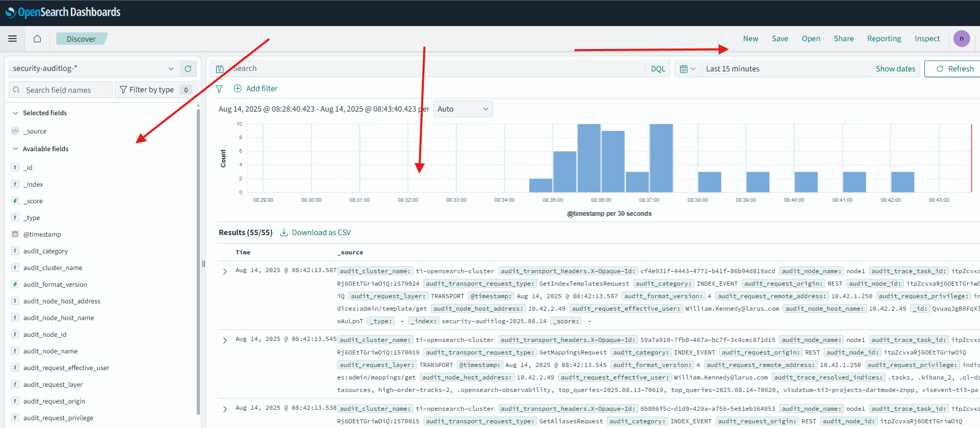This screenshot has height=428, width=980.
Task: Click the filter funnel icon beside Add filter
Action: [x=219, y=89]
